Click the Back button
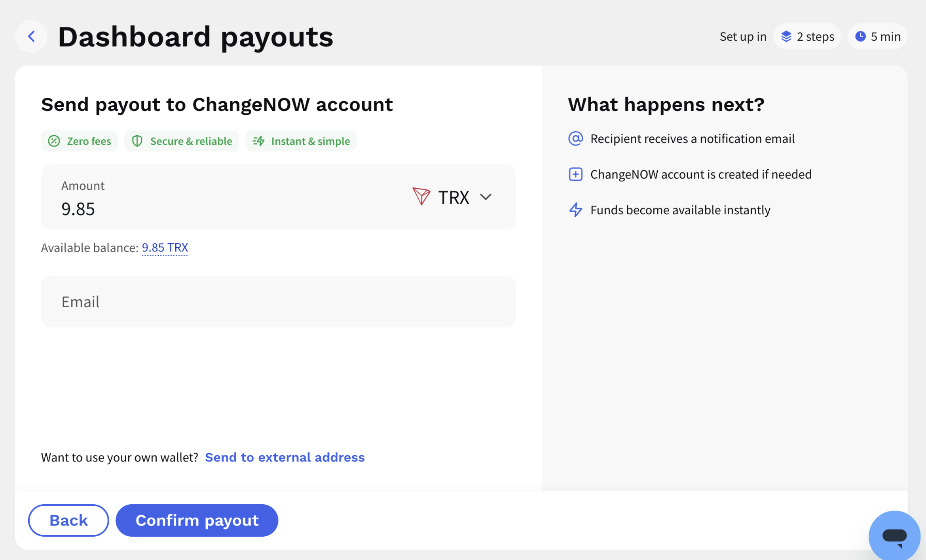926x560 pixels. tap(68, 520)
